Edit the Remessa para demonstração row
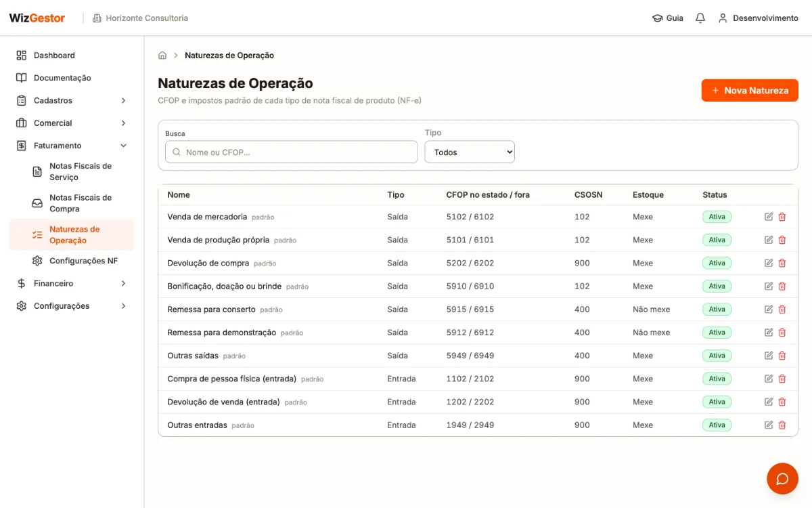 click(x=769, y=333)
